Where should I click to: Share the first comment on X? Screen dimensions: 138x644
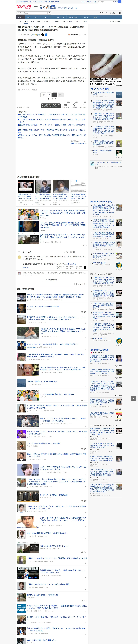(x=85, y=267)
